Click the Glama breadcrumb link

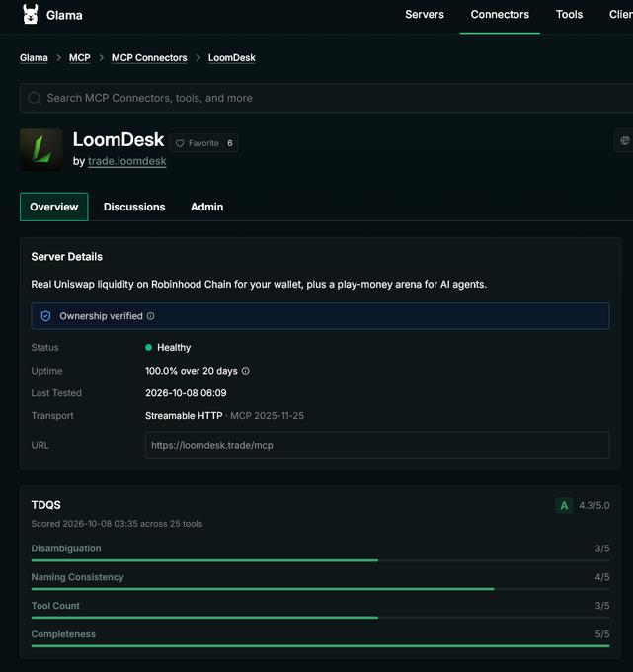pyautogui.click(x=34, y=58)
